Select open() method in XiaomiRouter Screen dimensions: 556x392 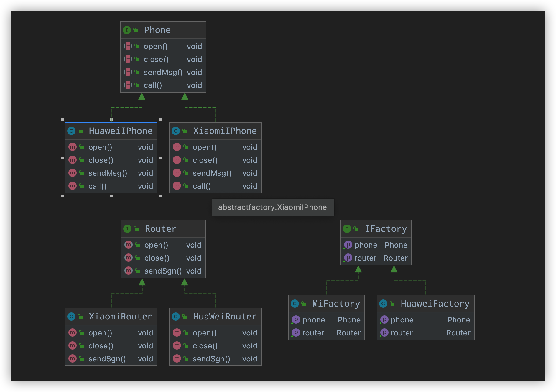(x=111, y=333)
